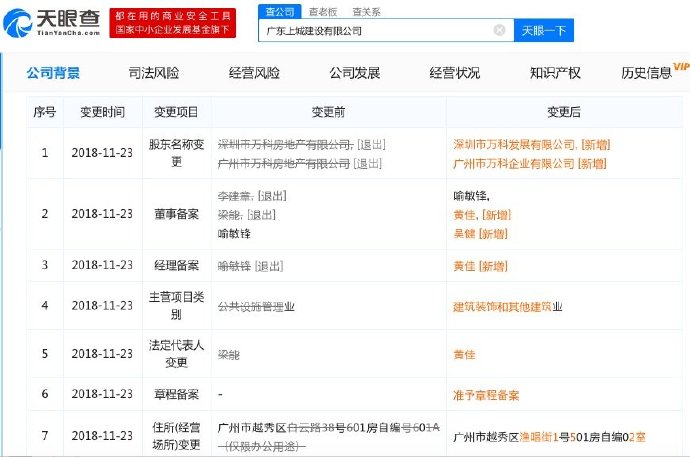Screen dimensions: 690x457
Task: Go to the 经营风险 tab
Action: (x=254, y=73)
